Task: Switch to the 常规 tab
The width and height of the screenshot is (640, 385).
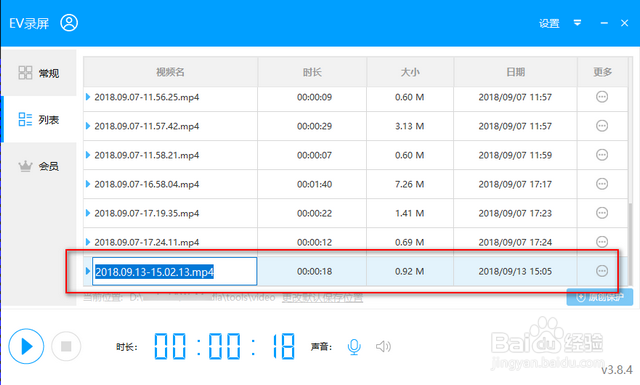Action: (x=39, y=73)
